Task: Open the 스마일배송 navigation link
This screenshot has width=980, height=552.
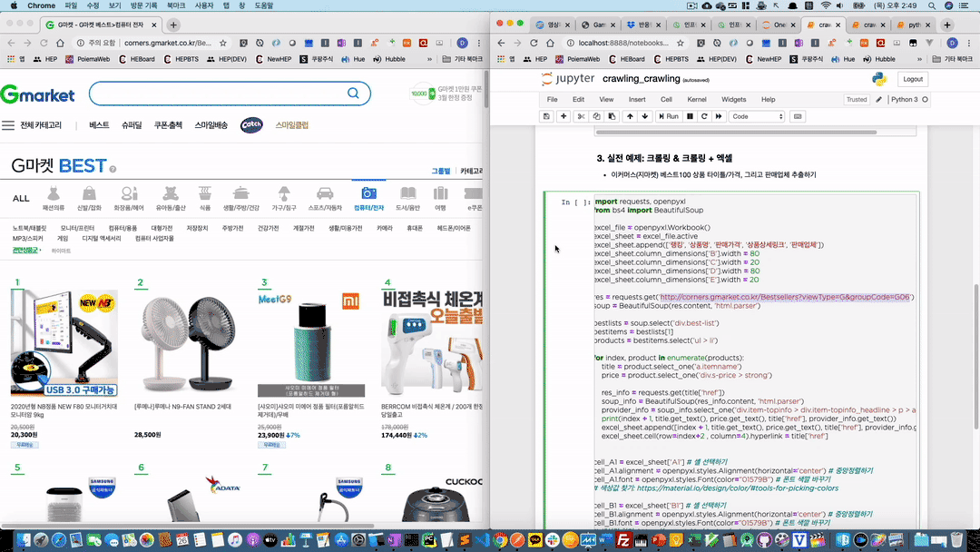Action: click(211, 125)
